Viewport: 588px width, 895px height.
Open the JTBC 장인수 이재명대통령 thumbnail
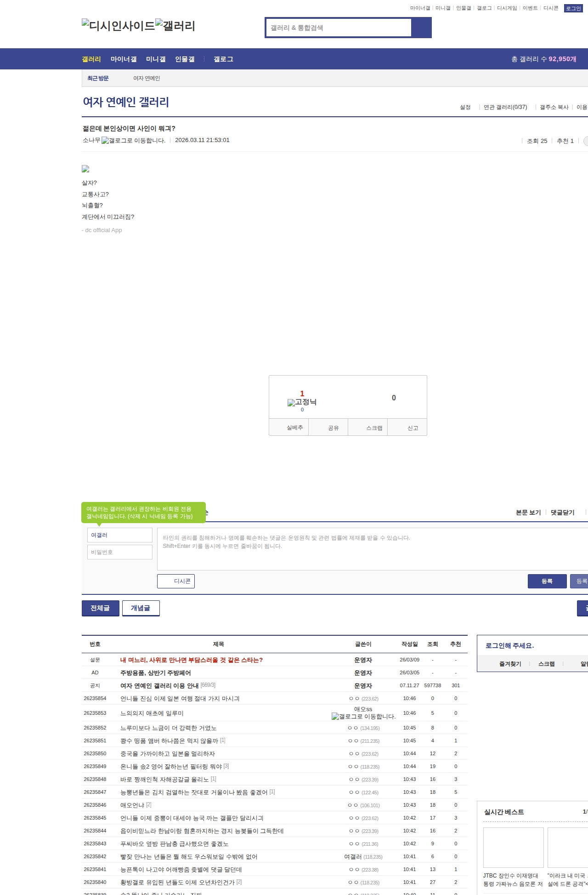pos(513,847)
